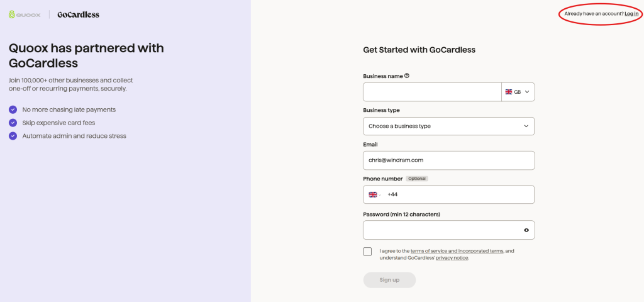Click the checkmark beside late payments
Viewport: 644px width, 302px height.
[13, 109]
